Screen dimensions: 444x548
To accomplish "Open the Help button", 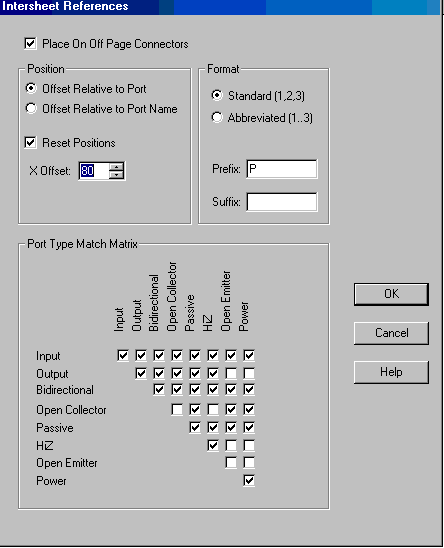I will (x=391, y=372).
